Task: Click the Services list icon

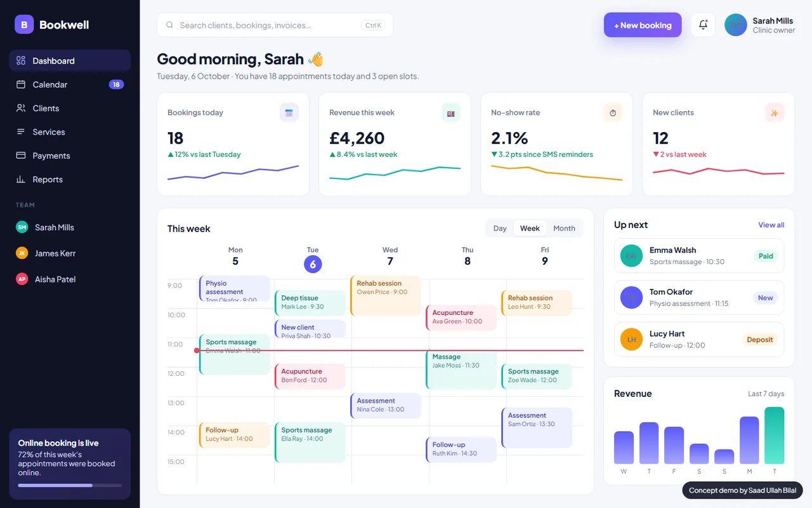Action: point(21,132)
